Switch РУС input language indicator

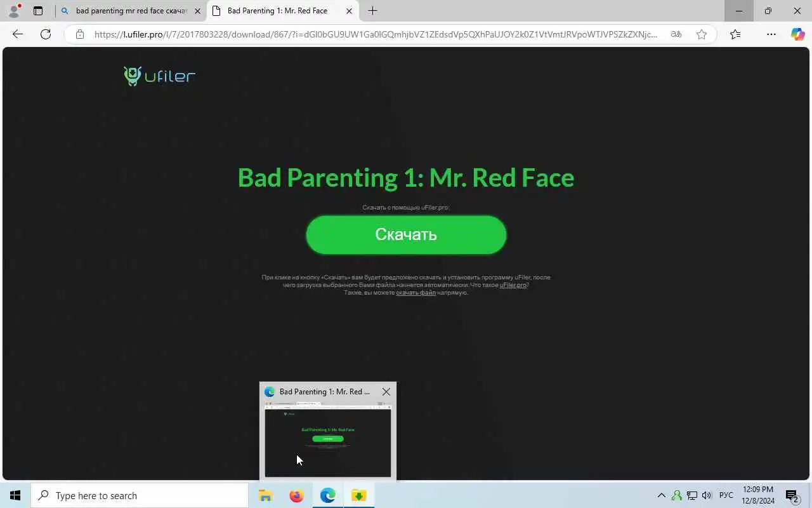726,495
